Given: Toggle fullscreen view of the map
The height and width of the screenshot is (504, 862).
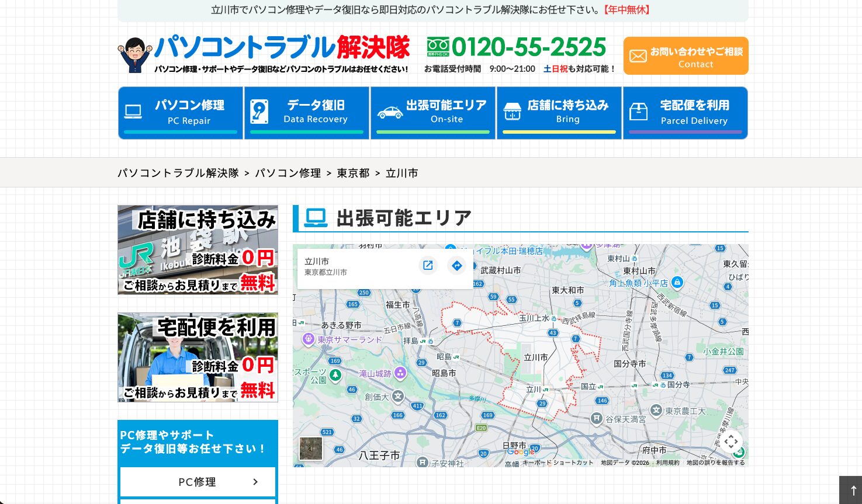Looking at the screenshot, I should point(731,442).
